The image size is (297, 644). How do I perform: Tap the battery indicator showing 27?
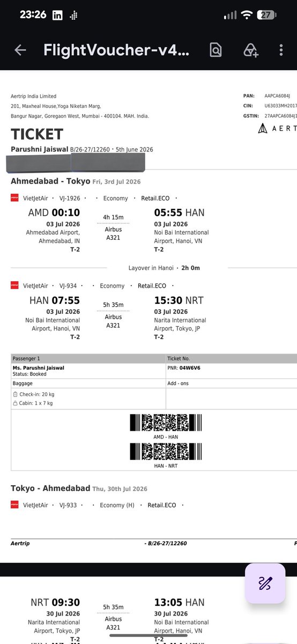pos(267,15)
